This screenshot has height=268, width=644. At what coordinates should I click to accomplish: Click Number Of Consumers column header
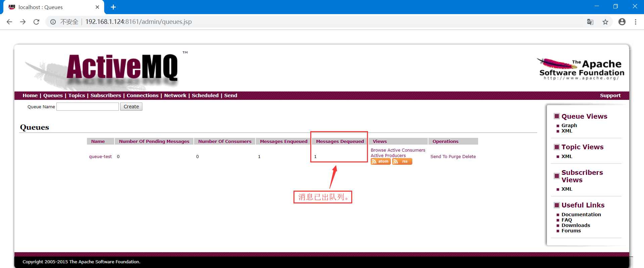225,142
